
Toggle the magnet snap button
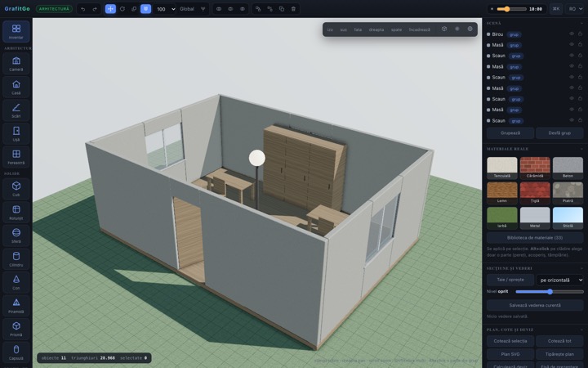pos(145,9)
